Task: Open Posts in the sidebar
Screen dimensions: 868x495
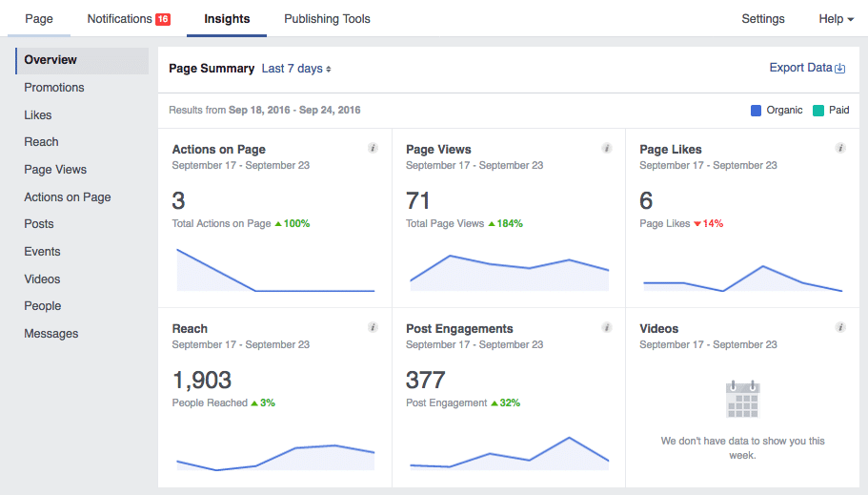Action: (x=39, y=224)
